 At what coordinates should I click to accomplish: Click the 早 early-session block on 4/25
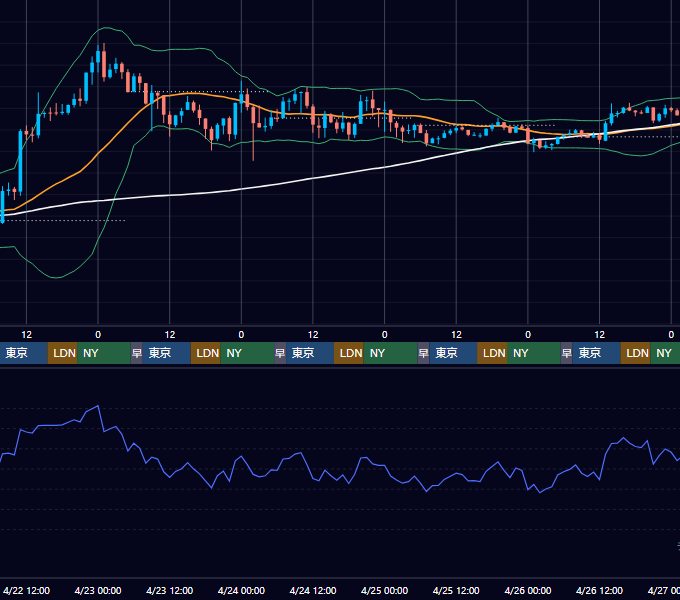(x=423, y=353)
